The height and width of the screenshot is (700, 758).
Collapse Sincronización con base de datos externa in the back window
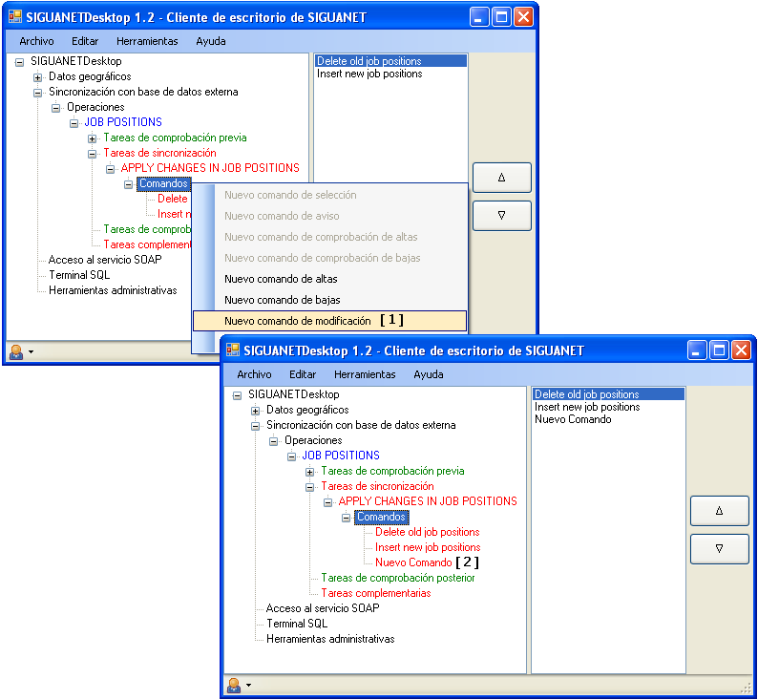pyautogui.click(x=37, y=93)
